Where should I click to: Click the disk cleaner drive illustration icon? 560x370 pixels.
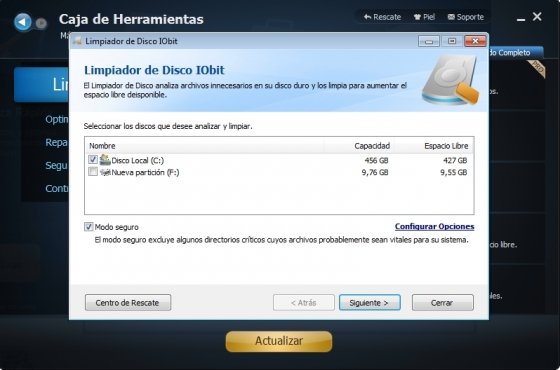tap(451, 80)
